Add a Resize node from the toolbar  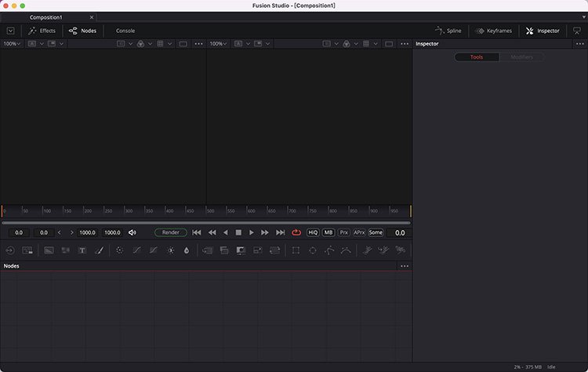258,250
